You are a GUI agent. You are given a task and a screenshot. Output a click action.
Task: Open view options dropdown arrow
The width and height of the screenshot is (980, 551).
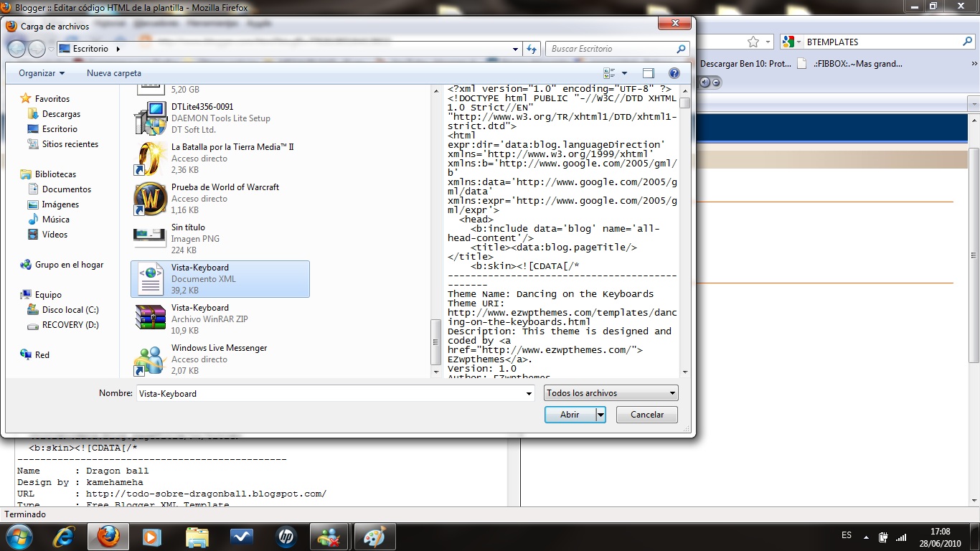[x=624, y=73]
